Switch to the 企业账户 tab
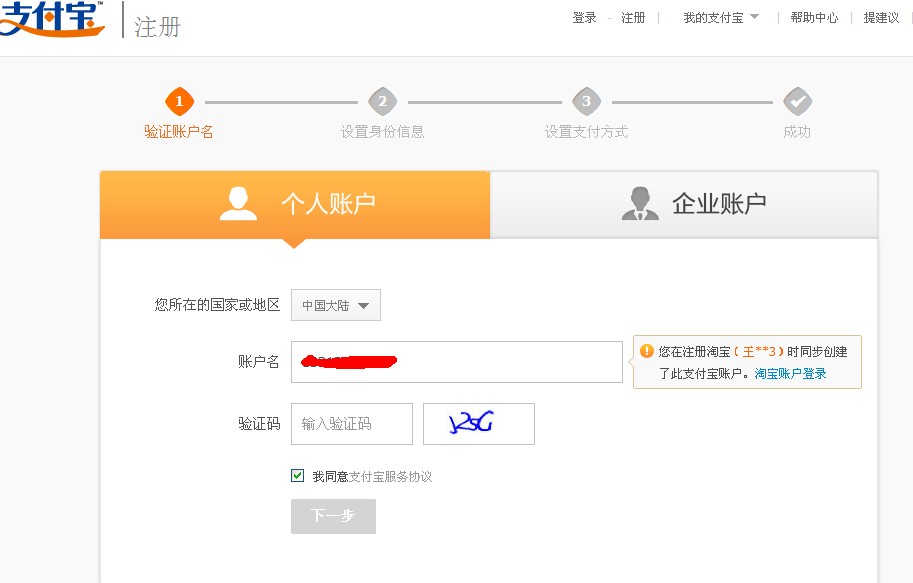 (684, 205)
